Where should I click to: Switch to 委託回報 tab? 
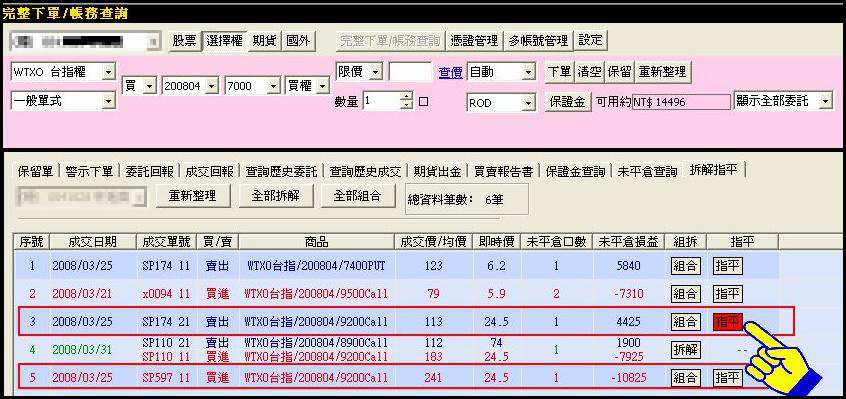click(x=149, y=172)
